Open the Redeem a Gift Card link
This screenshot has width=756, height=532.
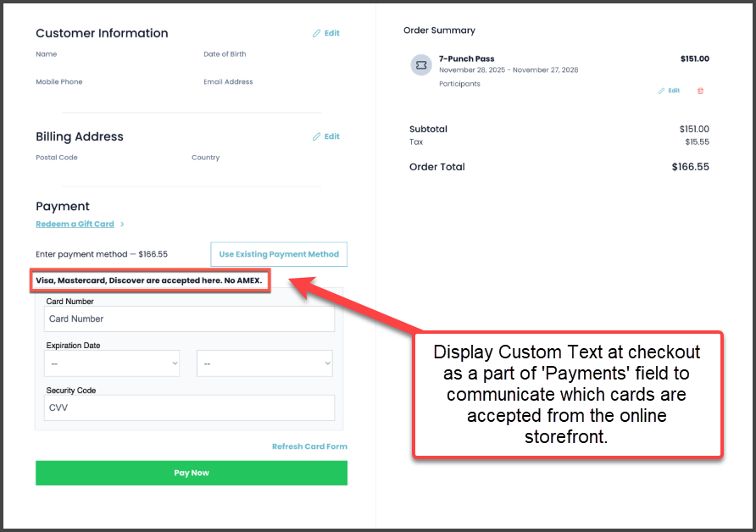(75, 224)
